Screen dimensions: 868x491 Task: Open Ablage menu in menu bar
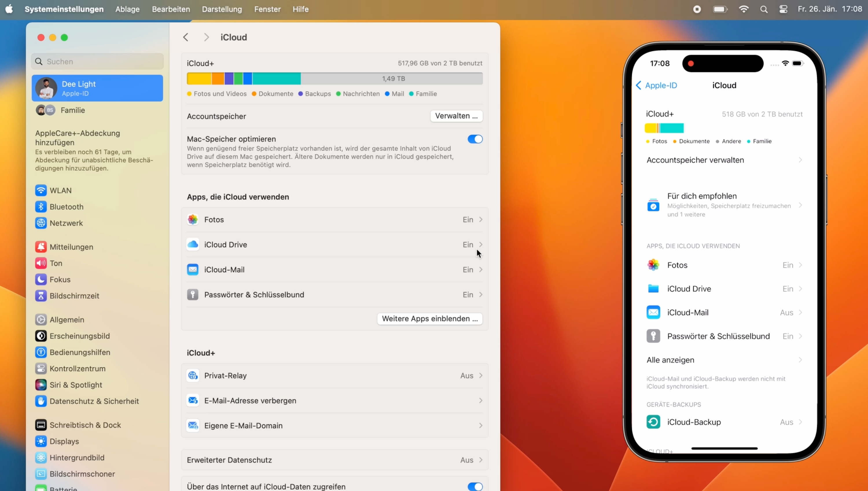coord(127,9)
